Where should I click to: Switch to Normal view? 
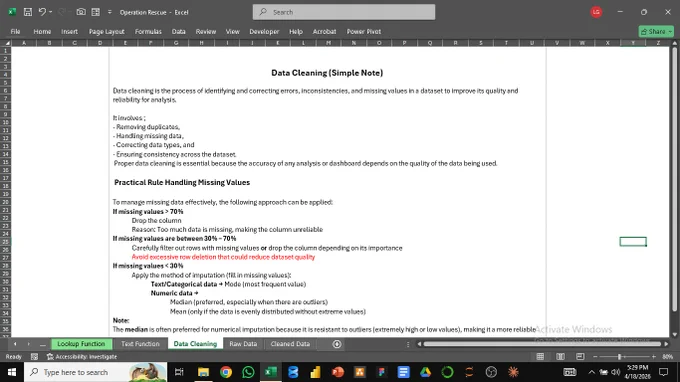[x=540, y=356]
